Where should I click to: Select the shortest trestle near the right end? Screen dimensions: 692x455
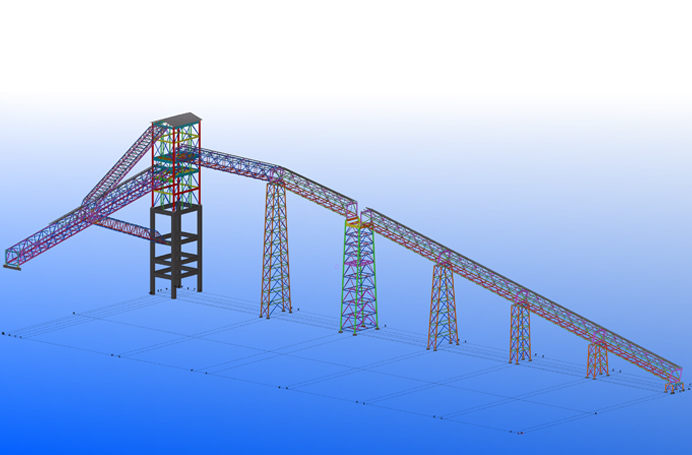[597, 359]
